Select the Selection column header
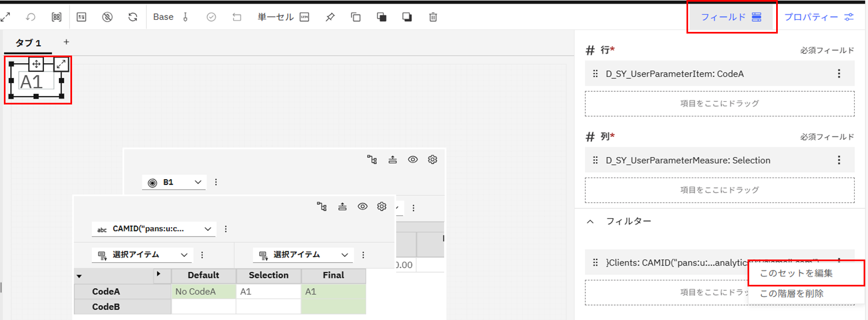The width and height of the screenshot is (868, 320). click(x=268, y=275)
